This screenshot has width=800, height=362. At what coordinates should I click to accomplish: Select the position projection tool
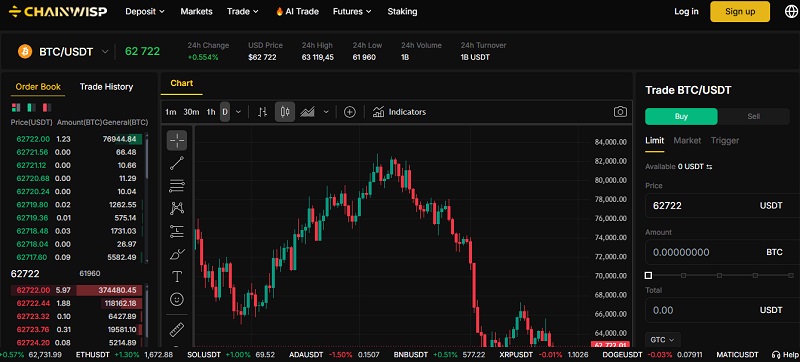pyautogui.click(x=177, y=231)
